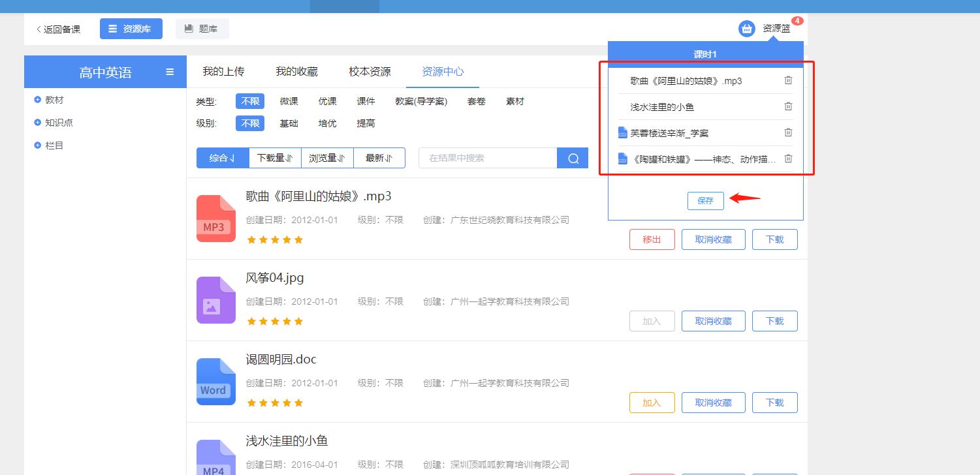Screen dimensions: 980x475
Task: Delete 《陶罐和铁罐》 item from basket
Action: coord(788,159)
